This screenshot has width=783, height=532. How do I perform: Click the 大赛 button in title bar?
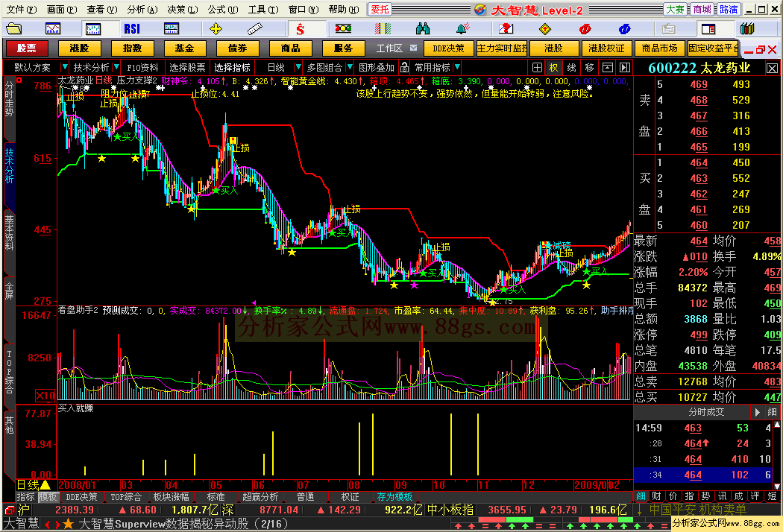(x=675, y=9)
